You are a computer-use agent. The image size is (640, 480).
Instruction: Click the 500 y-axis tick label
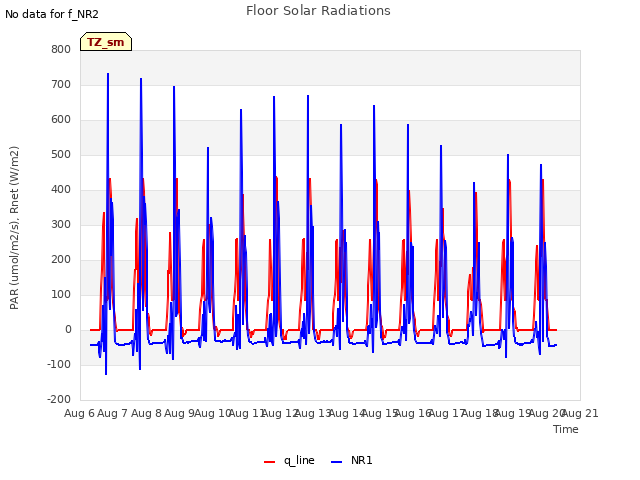(61, 155)
